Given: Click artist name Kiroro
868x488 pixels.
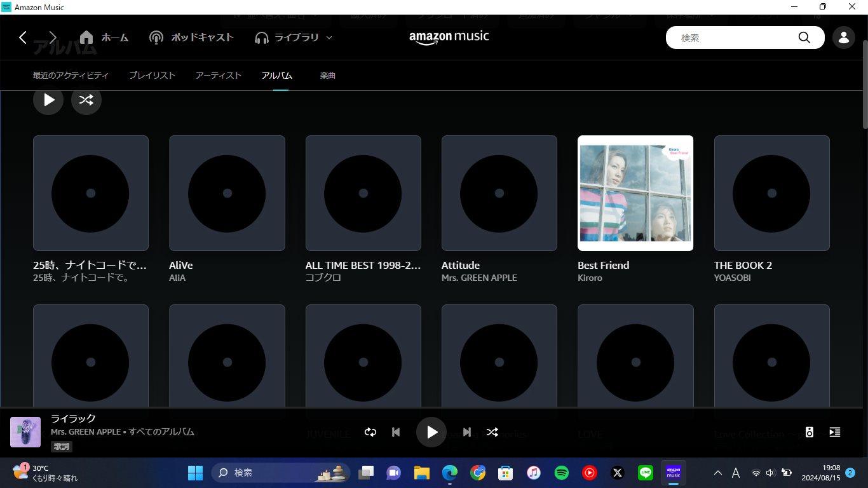Looking at the screenshot, I should coord(590,278).
